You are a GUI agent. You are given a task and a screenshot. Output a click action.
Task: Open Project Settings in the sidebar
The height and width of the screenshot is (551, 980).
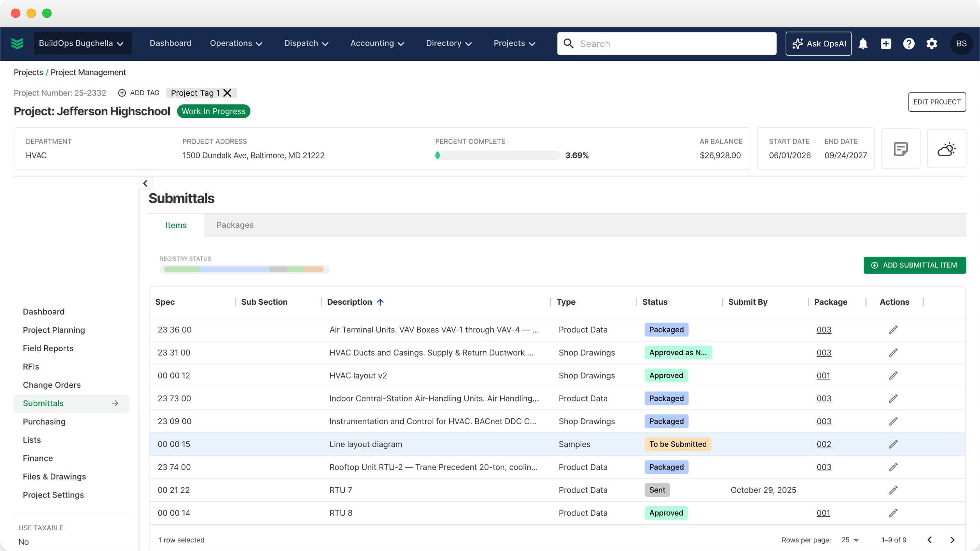tap(53, 495)
